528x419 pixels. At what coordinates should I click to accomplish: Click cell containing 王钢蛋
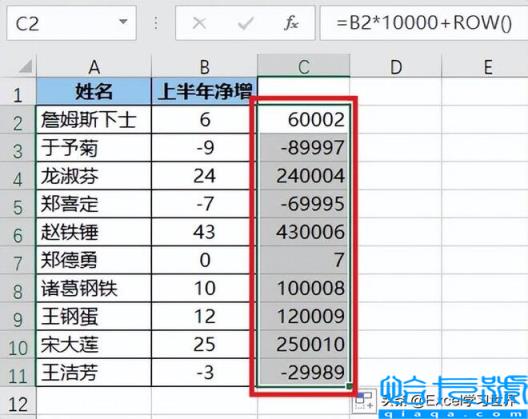[x=94, y=317]
